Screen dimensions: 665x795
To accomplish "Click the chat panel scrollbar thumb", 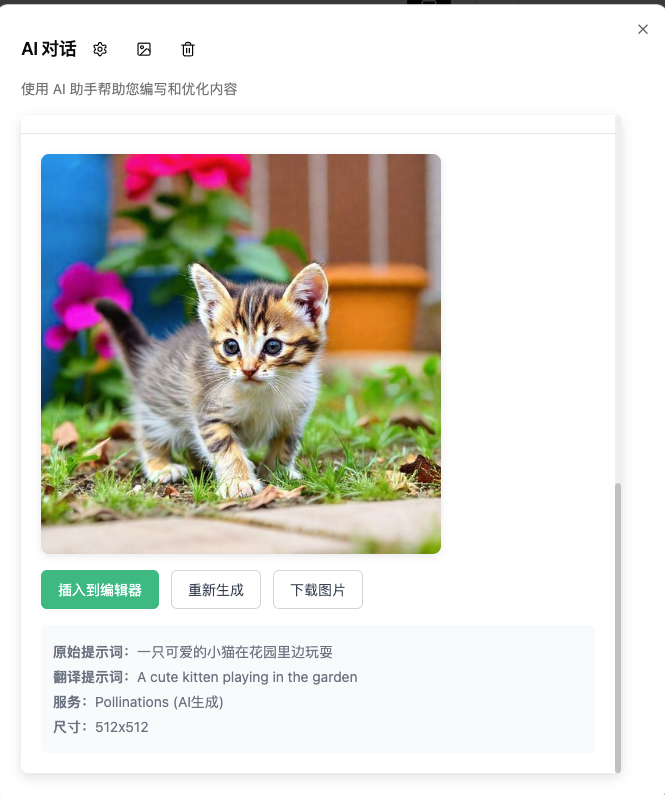I will tap(618, 628).
